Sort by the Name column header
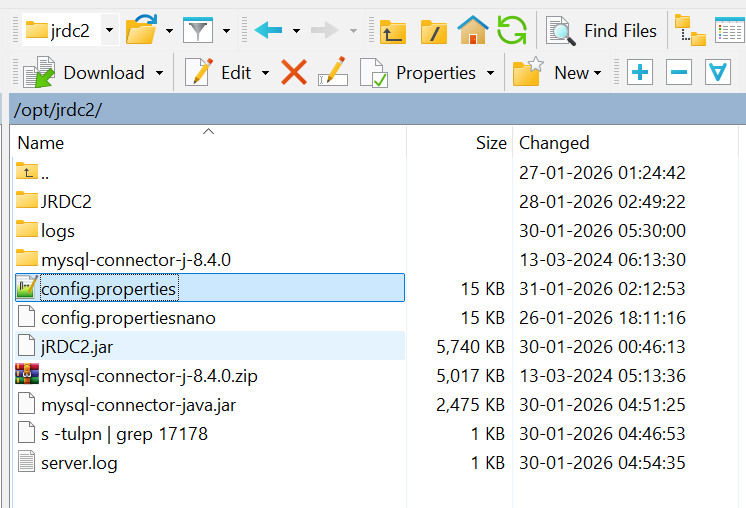Image resolution: width=746 pixels, height=508 pixels. (208, 143)
